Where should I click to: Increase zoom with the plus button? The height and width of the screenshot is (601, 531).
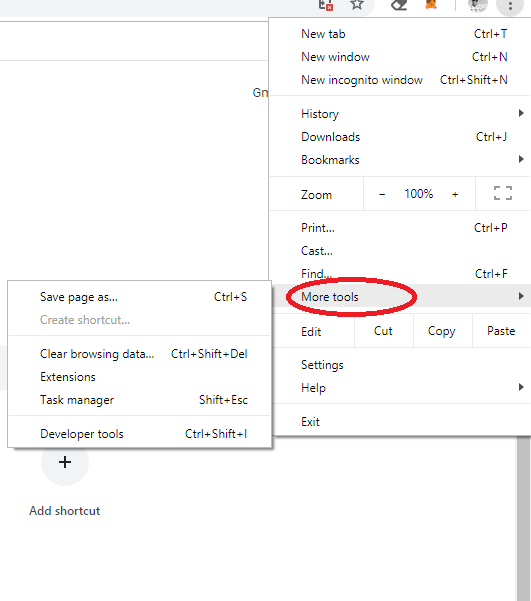click(x=455, y=194)
